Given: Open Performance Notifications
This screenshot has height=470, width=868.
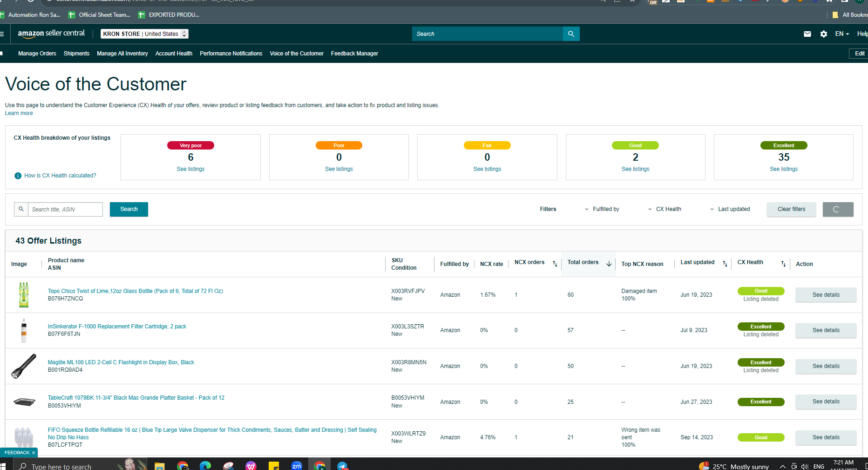Looking at the screenshot, I should tap(231, 54).
